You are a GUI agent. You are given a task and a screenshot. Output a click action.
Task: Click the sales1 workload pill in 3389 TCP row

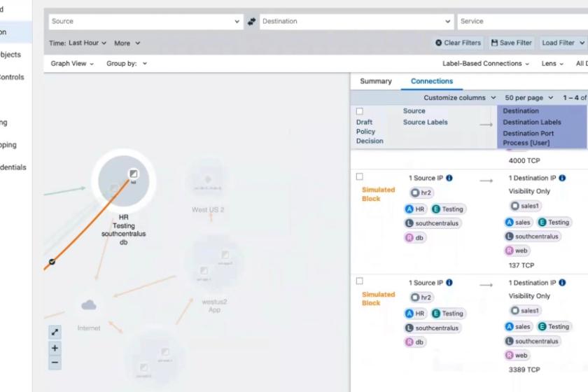click(526, 311)
